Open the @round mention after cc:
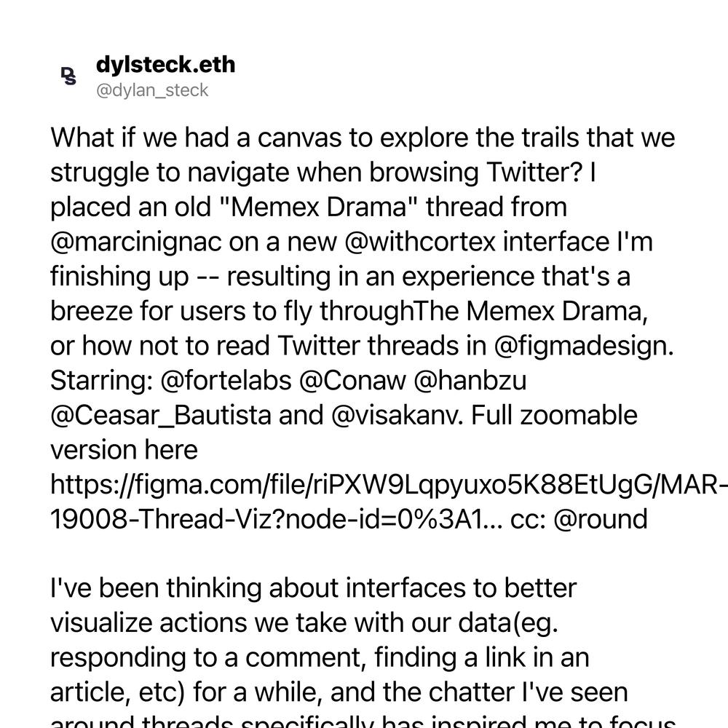 pos(601,519)
